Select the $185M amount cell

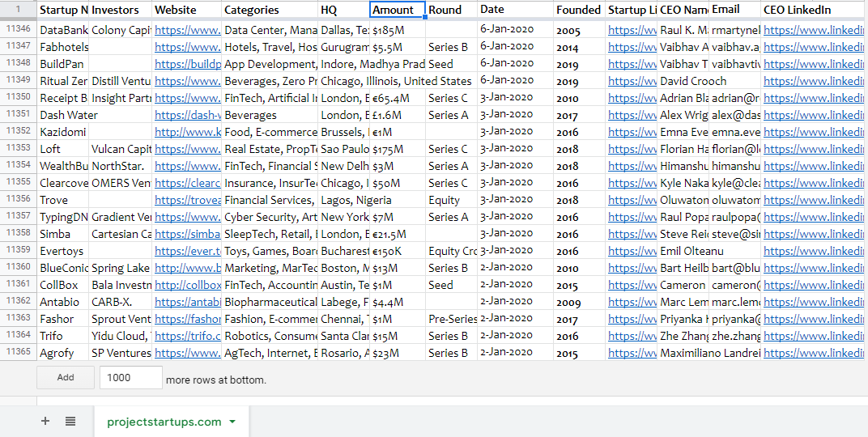pos(398,30)
